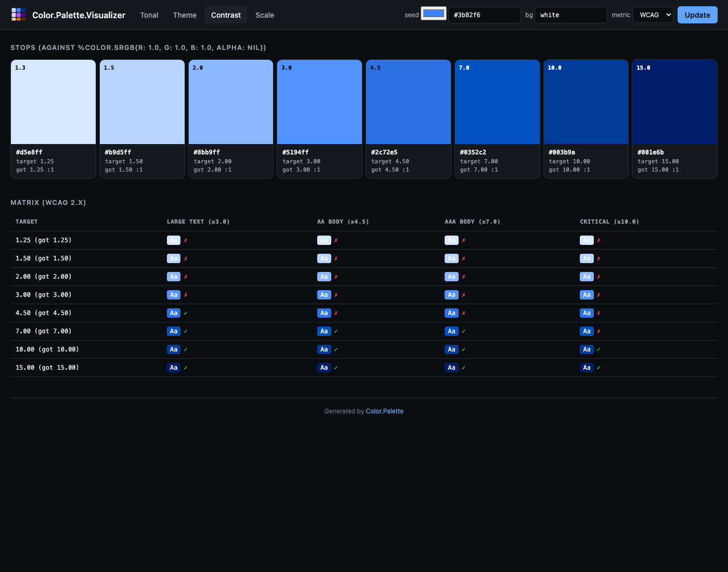Click the Aa badge in 1.25 row AA Body column

tap(324, 240)
